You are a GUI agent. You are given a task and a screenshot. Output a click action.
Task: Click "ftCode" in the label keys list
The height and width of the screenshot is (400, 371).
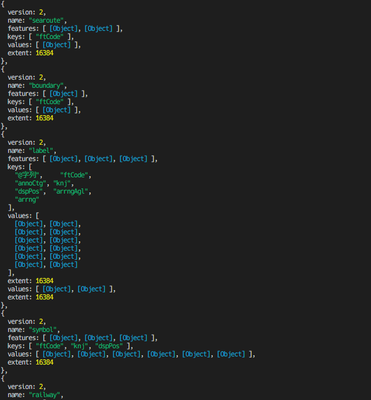coord(74,175)
